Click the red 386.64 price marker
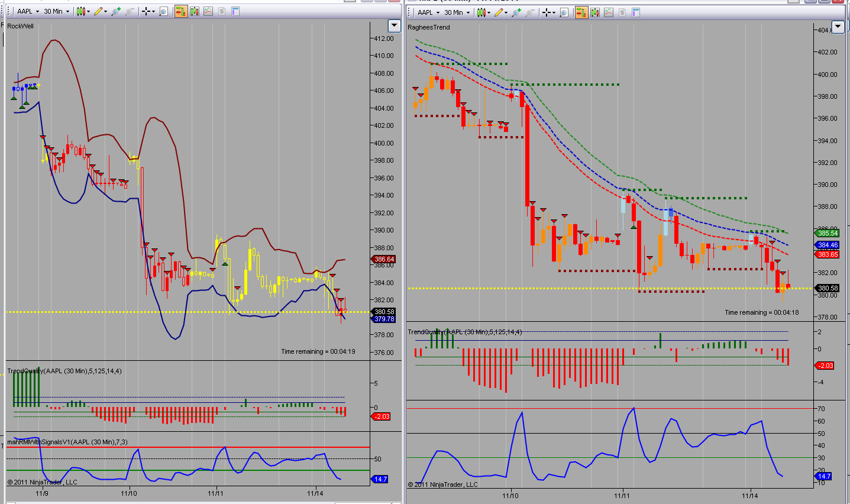This screenshot has height=504, width=850. pos(384,259)
